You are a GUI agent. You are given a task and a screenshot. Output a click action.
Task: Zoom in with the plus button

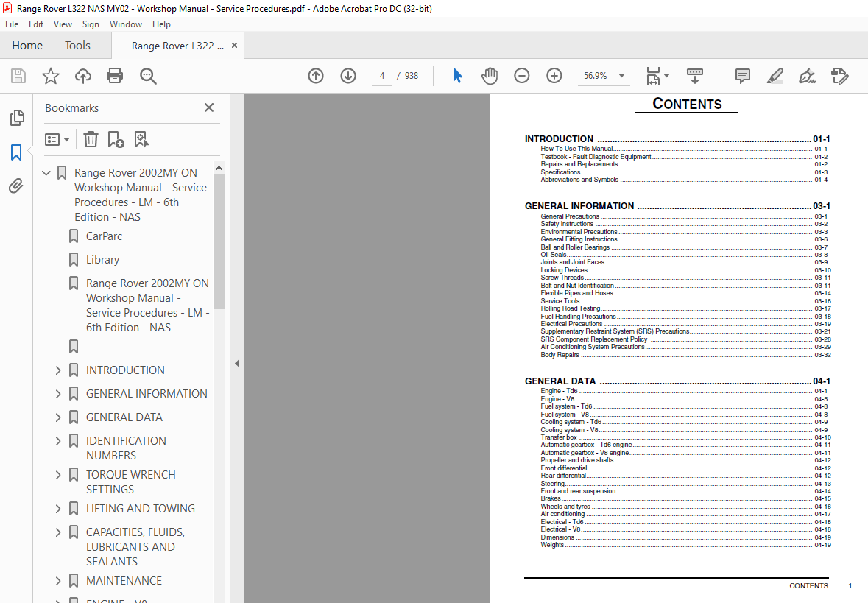[554, 76]
